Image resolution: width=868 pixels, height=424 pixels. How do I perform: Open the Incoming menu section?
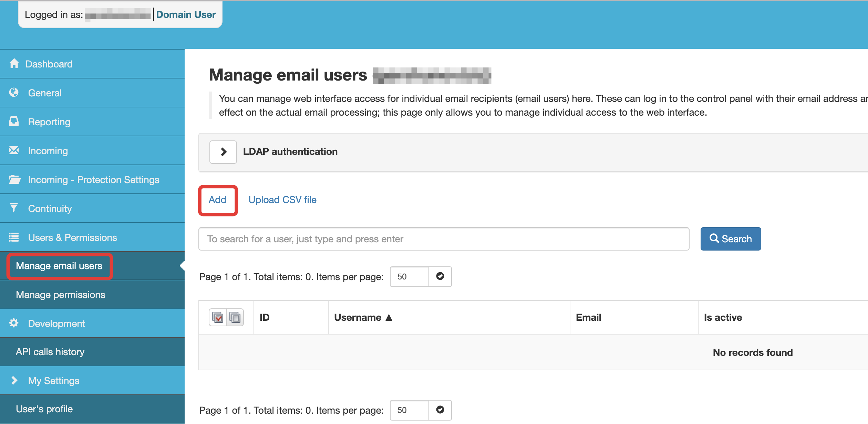[92, 150]
